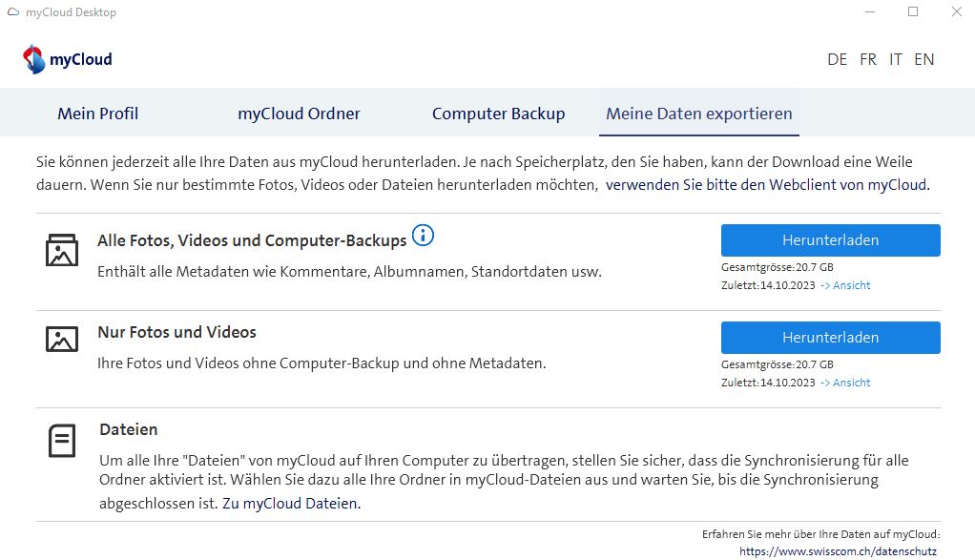Click the photo stack icon for all backups
Viewport: 975px width, 560px height.
62,250
